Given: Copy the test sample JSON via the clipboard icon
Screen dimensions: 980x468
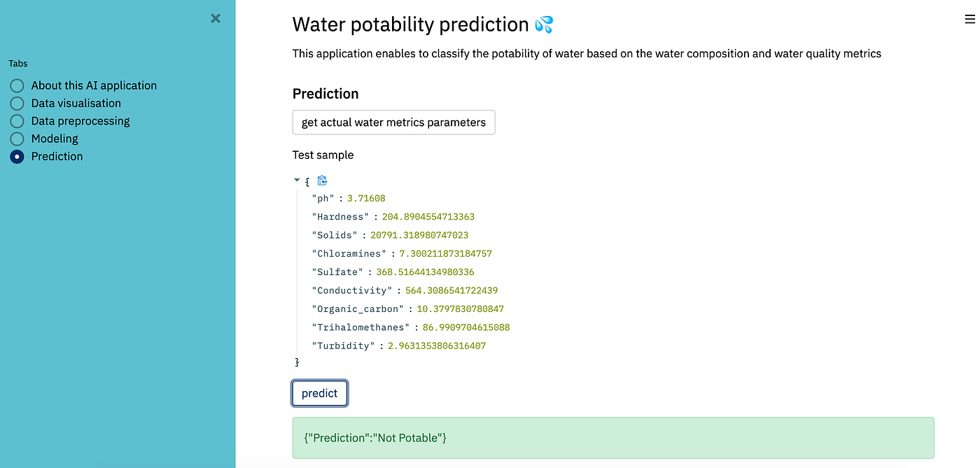Looking at the screenshot, I should click(x=322, y=180).
